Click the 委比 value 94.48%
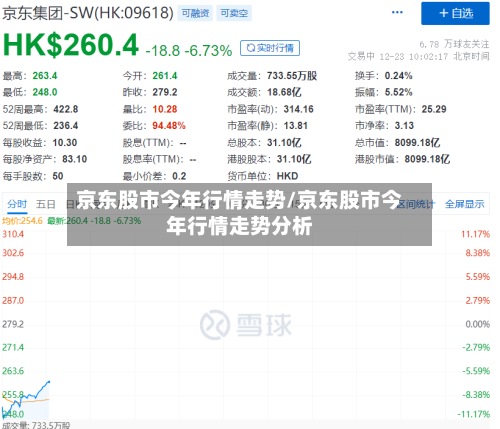Image resolution: width=500 pixels, height=429 pixels. (169, 126)
